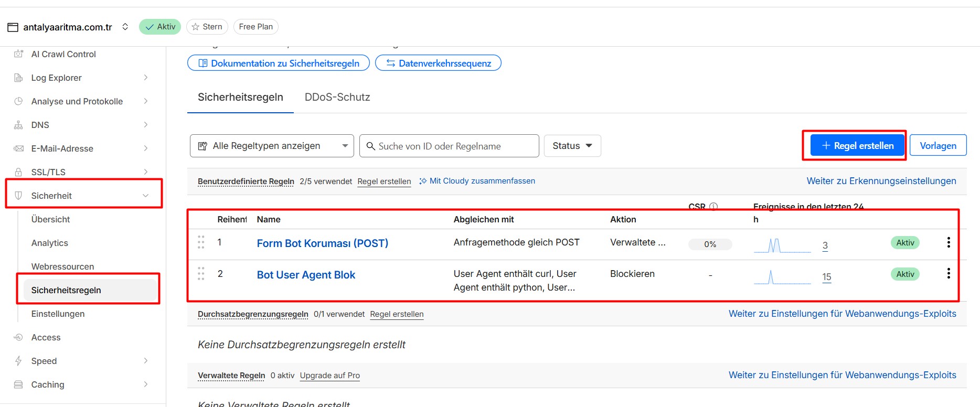Image resolution: width=980 pixels, height=407 pixels.
Task: Open Analytics under Sicherheit
Action: tap(50, 243)
